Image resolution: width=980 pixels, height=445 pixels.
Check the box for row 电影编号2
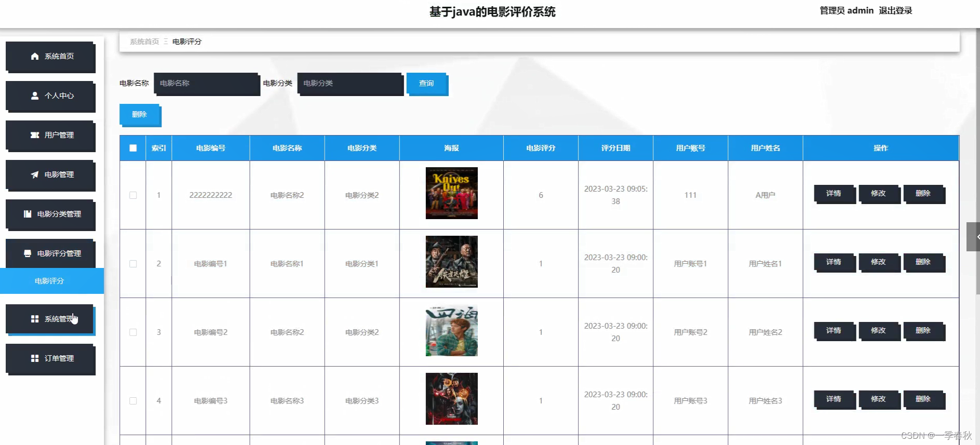(x=133, y=332)
